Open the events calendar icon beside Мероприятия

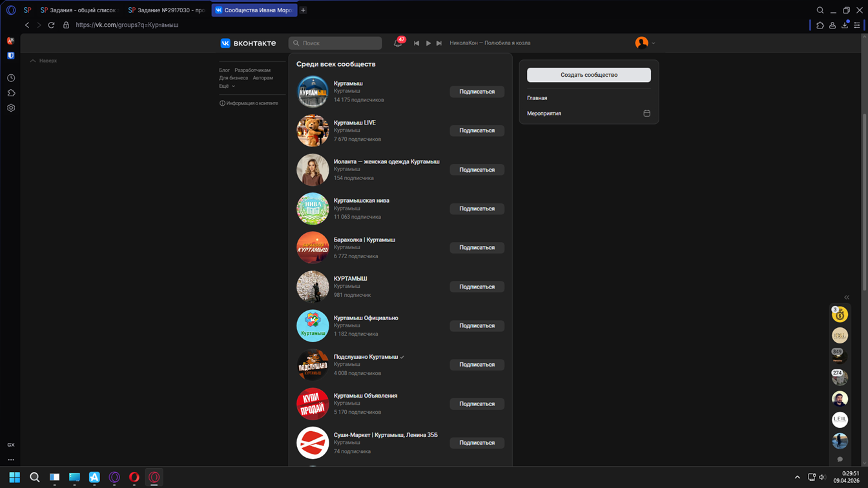coord(646,114)
